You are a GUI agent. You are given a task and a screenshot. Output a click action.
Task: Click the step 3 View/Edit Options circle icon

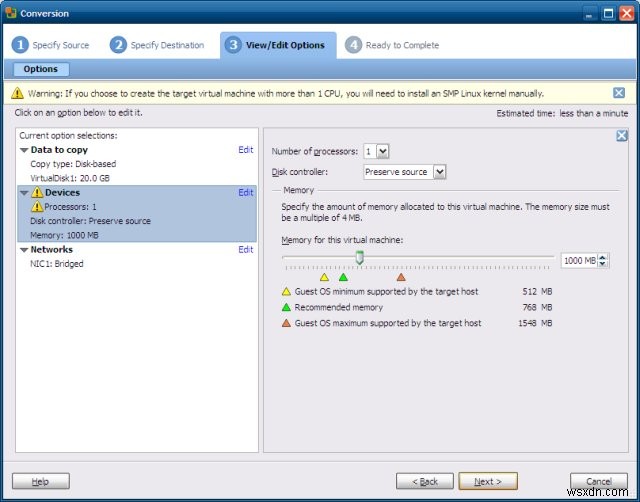click(233, 45)
